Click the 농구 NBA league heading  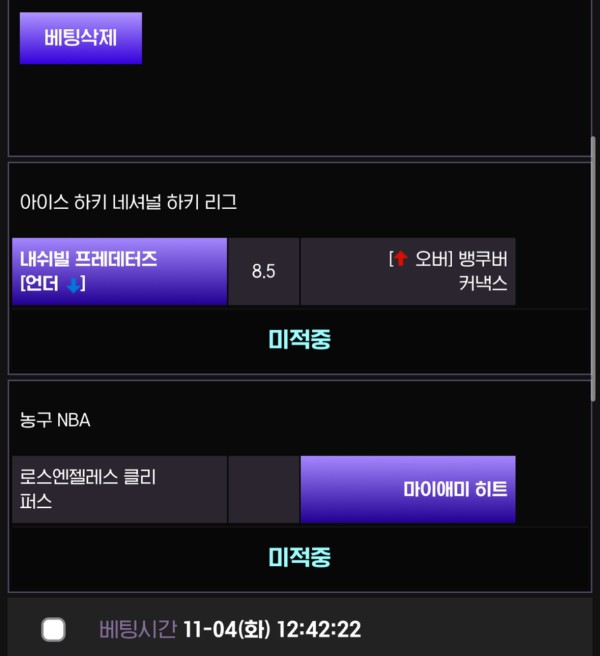[x=55, y=420]
